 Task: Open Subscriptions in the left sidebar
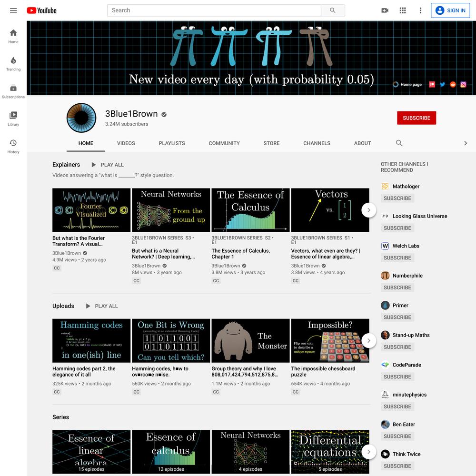tap(13, 91)
